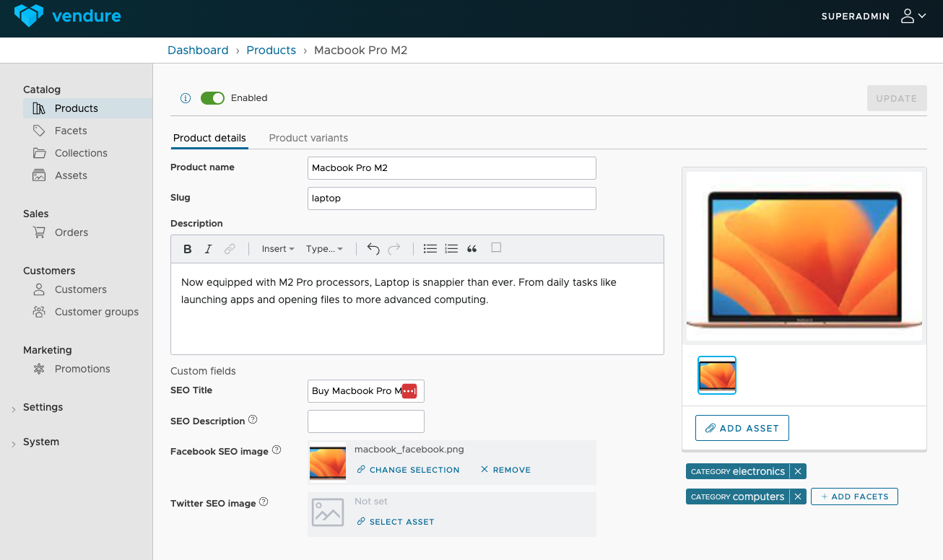Click the link icon in the editor toolbar
The image size is (943, 560).
(230, 249)
